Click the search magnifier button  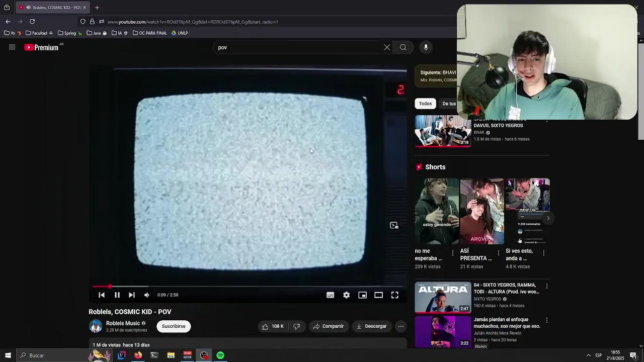click(x=403, y=47)
